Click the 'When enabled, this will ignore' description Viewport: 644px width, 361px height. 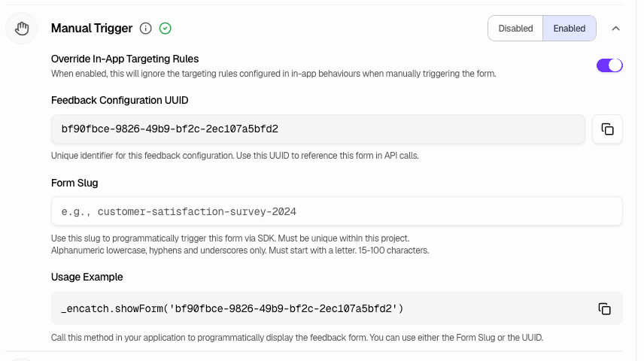point(274,74)
